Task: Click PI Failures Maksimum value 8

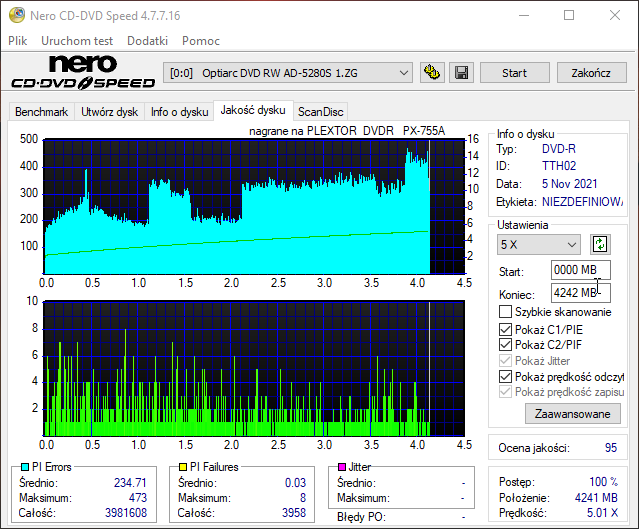Action: [x=303, y=498]
